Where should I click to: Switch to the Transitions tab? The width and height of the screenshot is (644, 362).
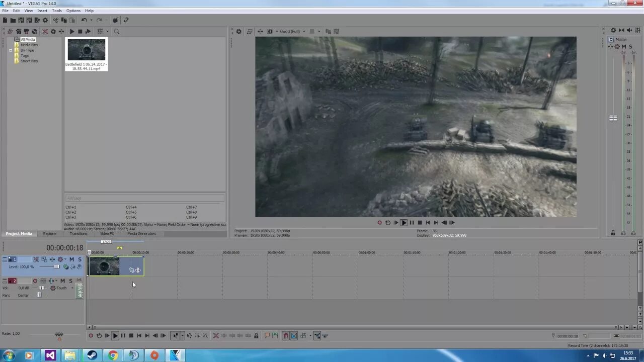[78, 234]
